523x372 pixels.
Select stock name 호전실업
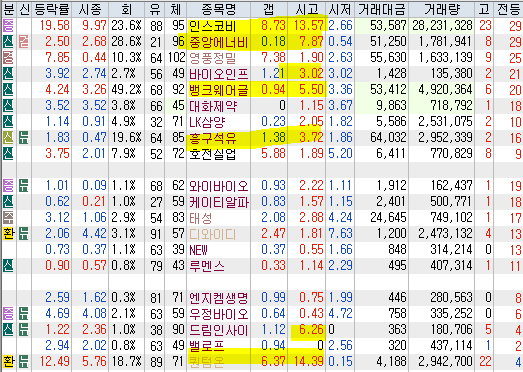212,154
